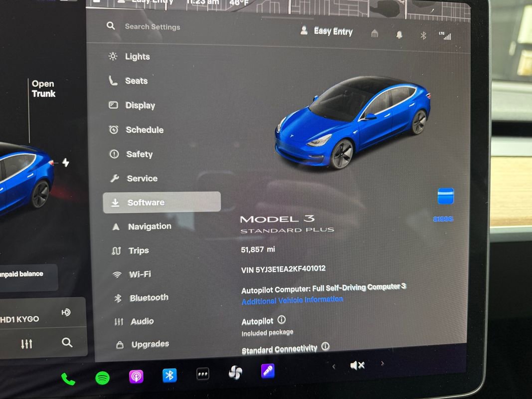The width and height of the screenshot is (532, 399).
Task: Open the climate fan controls
Action: pyautogui.click(x=235, y=374)
